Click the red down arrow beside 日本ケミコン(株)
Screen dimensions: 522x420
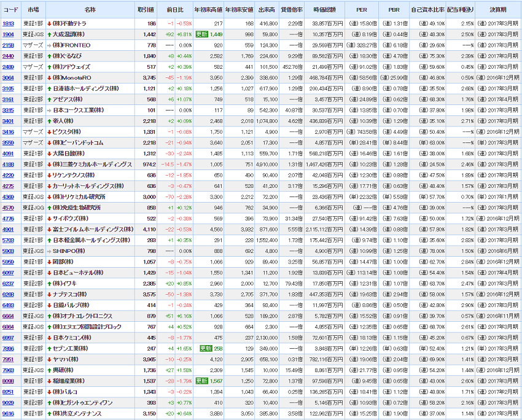[x=49, y=338]
